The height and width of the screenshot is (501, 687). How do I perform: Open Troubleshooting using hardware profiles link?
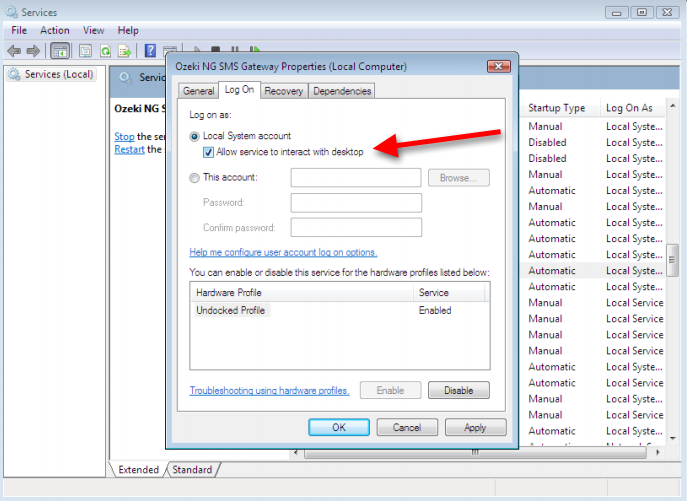tap(269, 391)
